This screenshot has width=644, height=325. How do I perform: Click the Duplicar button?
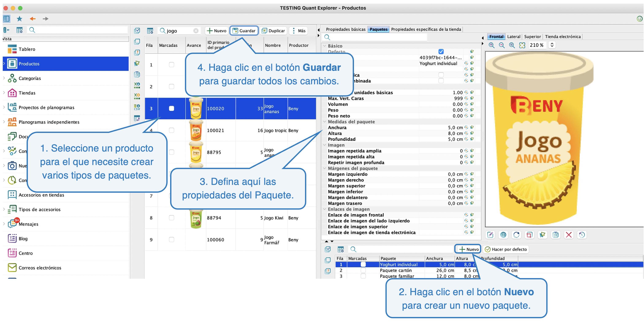[273, 30]
